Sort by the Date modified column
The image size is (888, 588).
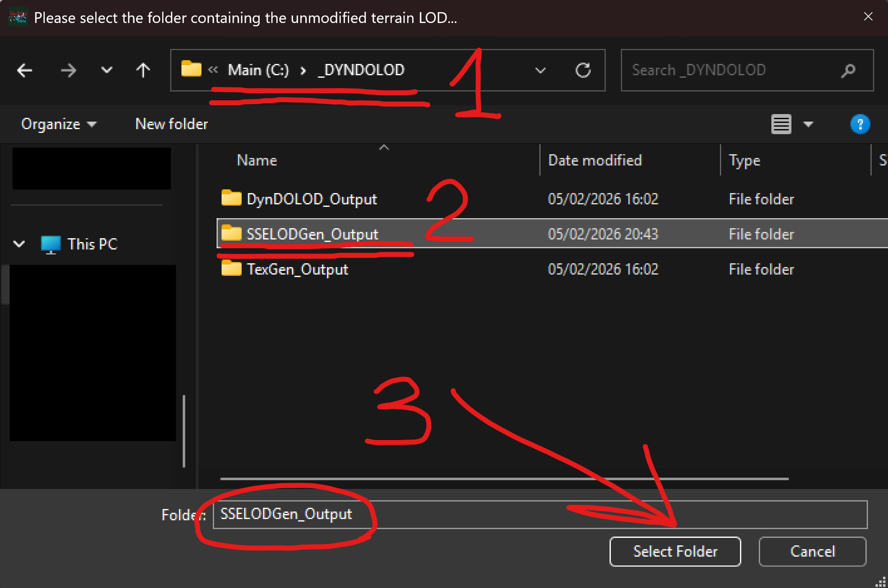[x=595, y=160]
